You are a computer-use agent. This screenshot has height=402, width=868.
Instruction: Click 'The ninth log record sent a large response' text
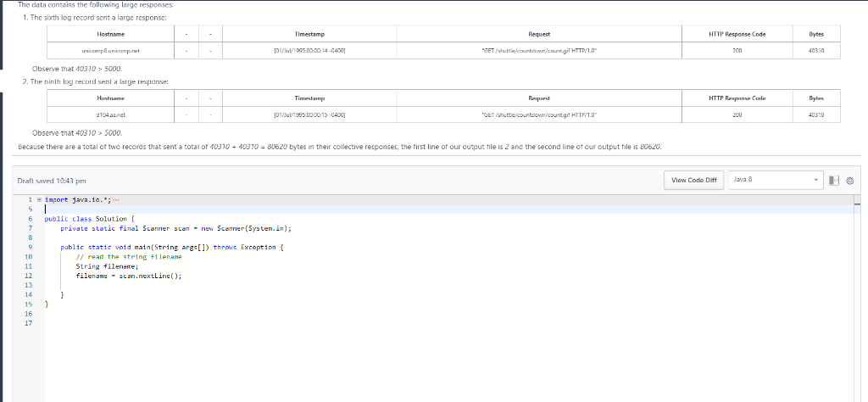point(99,81)
